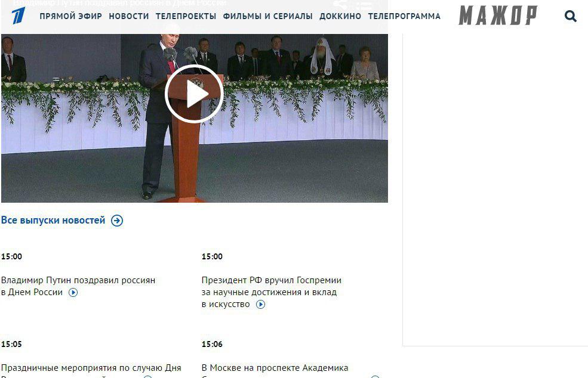The width and height of the screenshot is (588, 378).
Task: Click the faded playlist icon above video
Action: coord(364,5)
